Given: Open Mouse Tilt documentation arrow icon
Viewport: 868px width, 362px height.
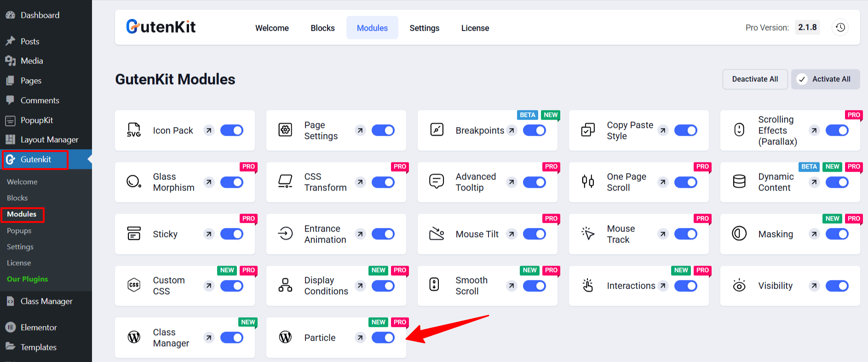Looking at the screenshot, I should [x=511, y=234].
